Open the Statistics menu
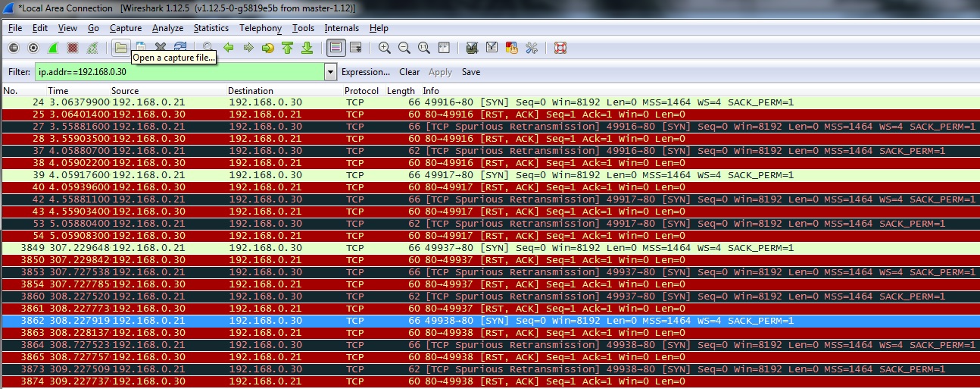This screenshot has width=980, height=389. [211, 28]
